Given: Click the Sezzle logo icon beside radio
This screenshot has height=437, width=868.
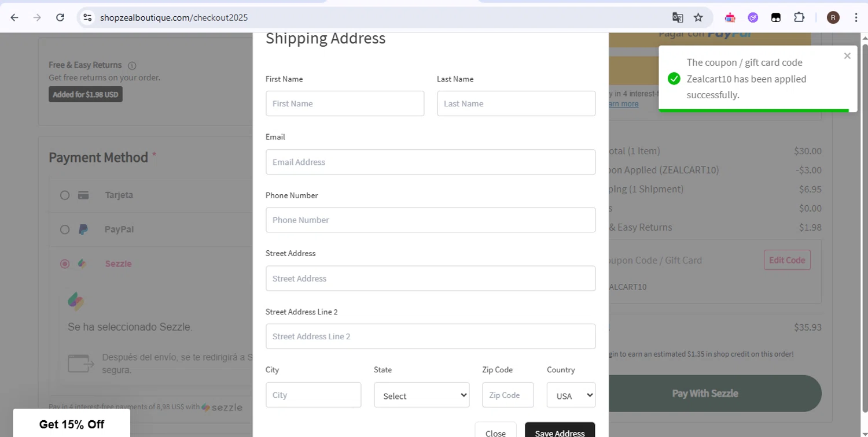Looking at the screenshot, I should [82, 264].
